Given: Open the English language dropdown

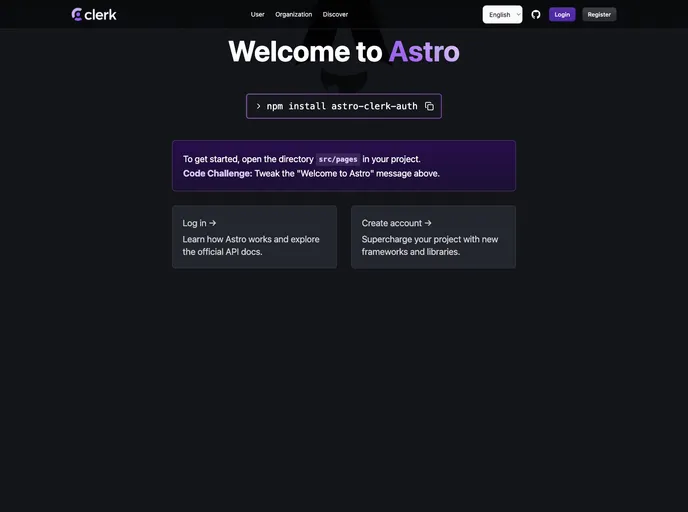Looking at the screenshot, I should click(x=502, y=14).
